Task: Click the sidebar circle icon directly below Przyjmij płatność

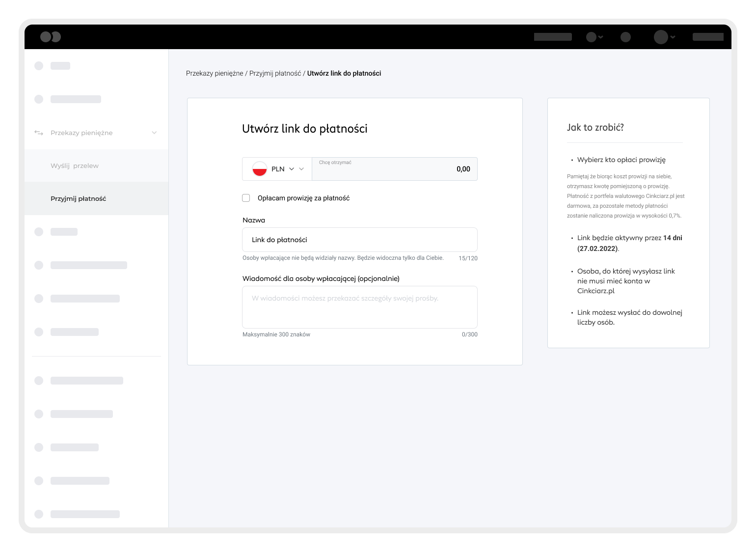Action: pos(39,232)
